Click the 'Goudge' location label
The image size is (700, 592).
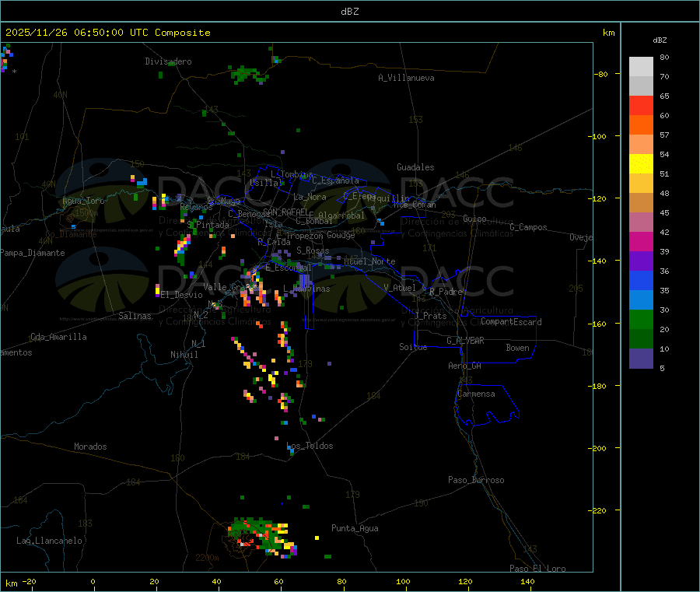point(341,235)
